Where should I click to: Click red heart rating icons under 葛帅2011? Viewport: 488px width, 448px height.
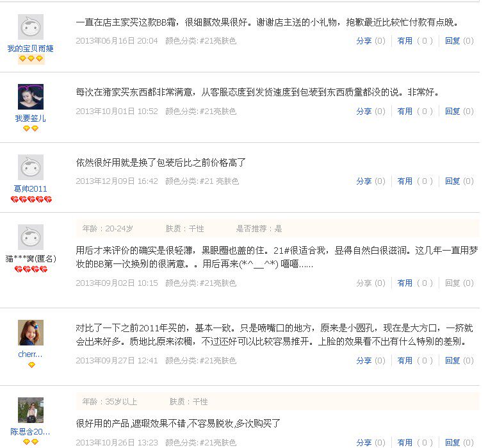point(31,199)
